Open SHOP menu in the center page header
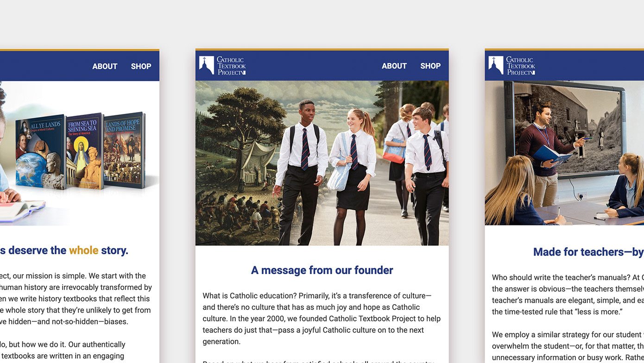The width and height of the screenshot is (644, 363). point(430,66)
